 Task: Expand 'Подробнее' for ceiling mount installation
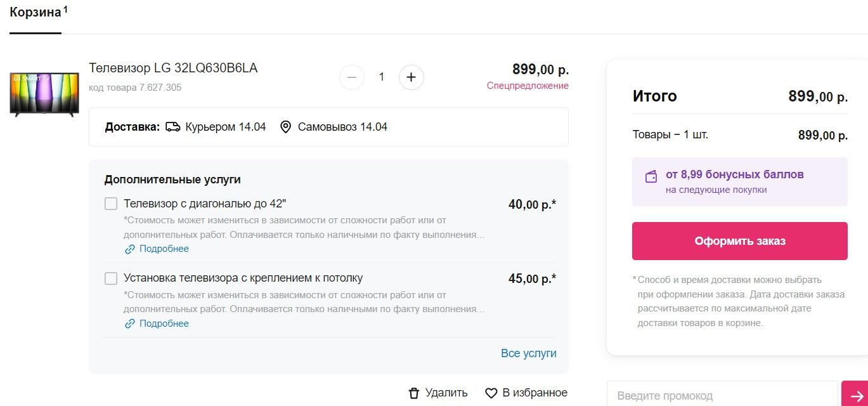coord(164,324)
